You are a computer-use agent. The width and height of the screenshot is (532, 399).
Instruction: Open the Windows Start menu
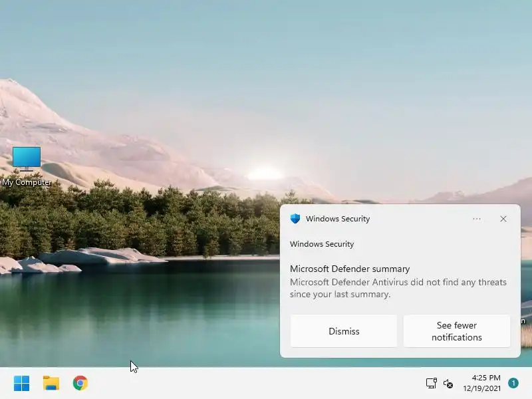point(21,384)
